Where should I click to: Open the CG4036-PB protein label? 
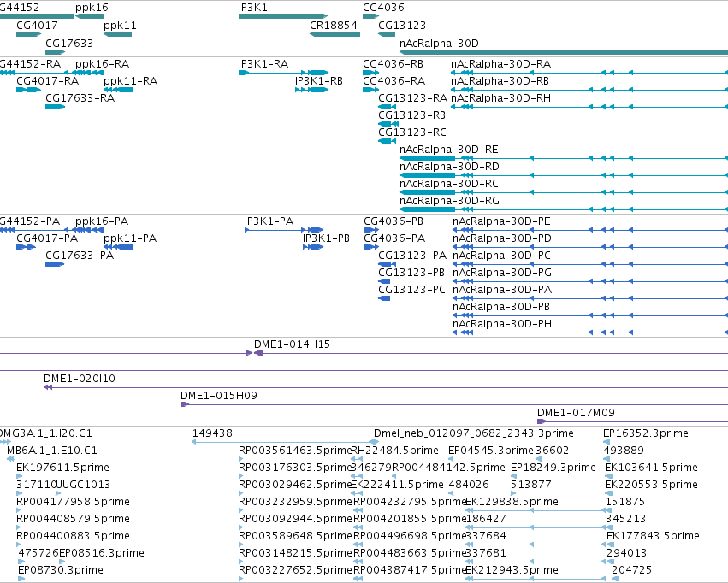pyautogui.click(x=394, y=221)
